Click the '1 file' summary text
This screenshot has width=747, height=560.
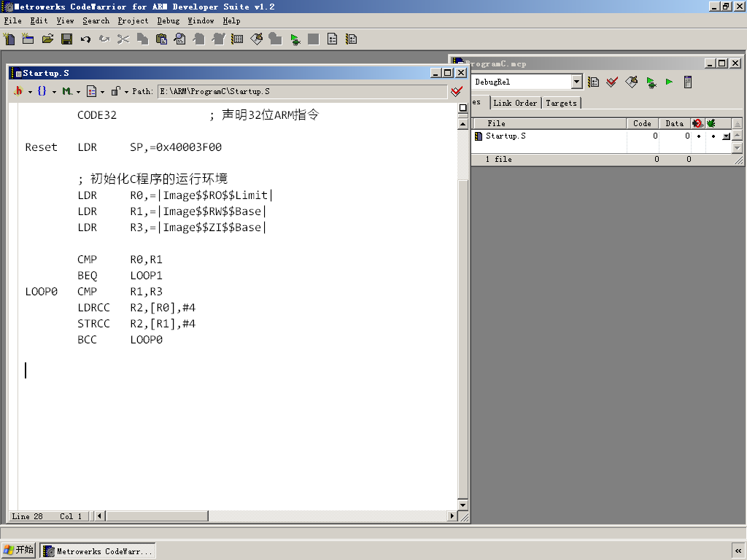pyautogui.click(x=499, y=160)
